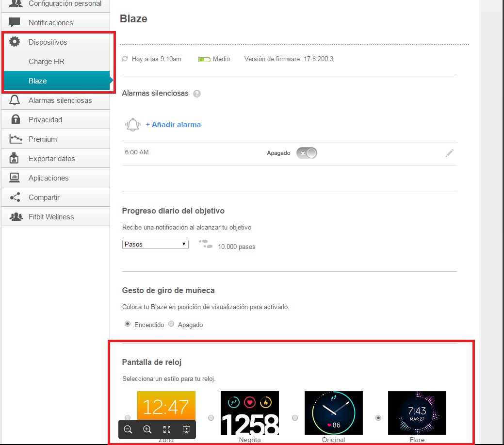The width and height of the screenshot is (504, 445).
Task: Zoom in with the magnifier plus icon
Action: click(147, 429)
